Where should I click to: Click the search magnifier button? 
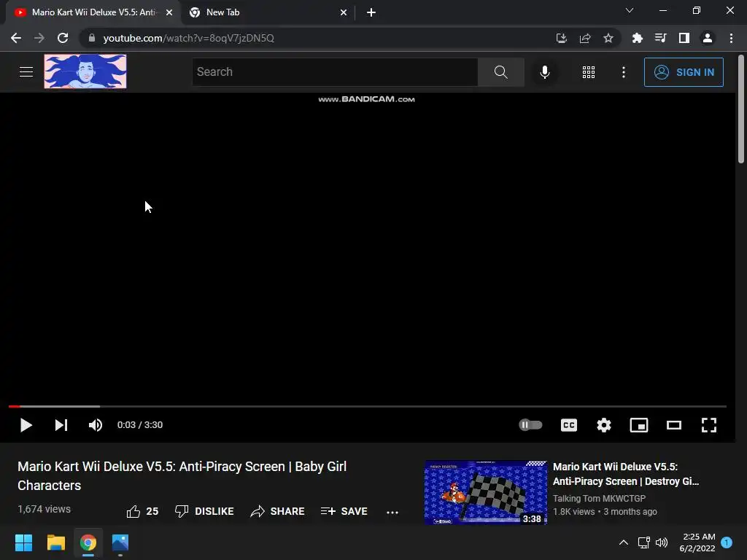(500, 72)
